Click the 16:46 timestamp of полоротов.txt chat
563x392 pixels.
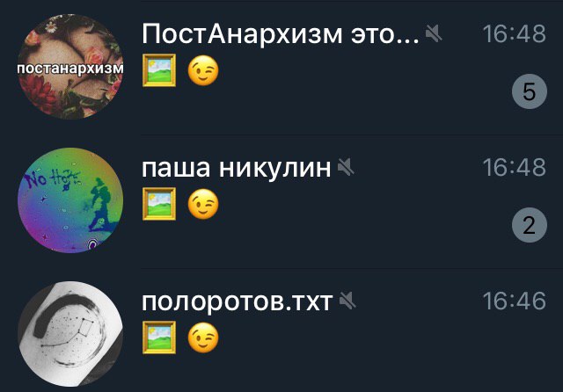(x=514, y=301)
